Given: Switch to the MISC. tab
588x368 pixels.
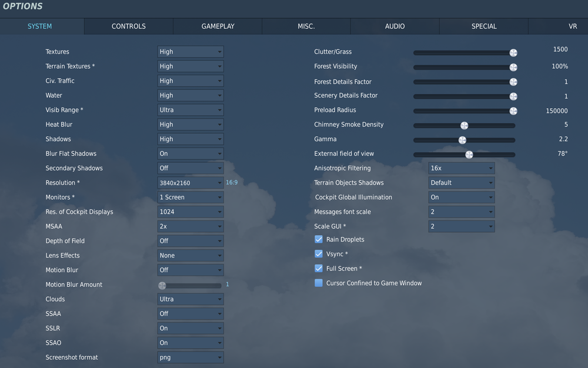Looking at the screenshot, I should click(306, 26).
